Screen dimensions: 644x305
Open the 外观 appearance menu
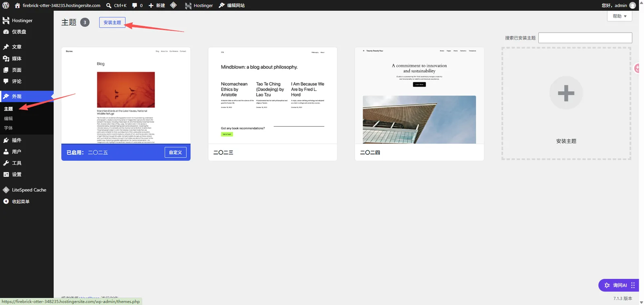click(x=27, y=96)
